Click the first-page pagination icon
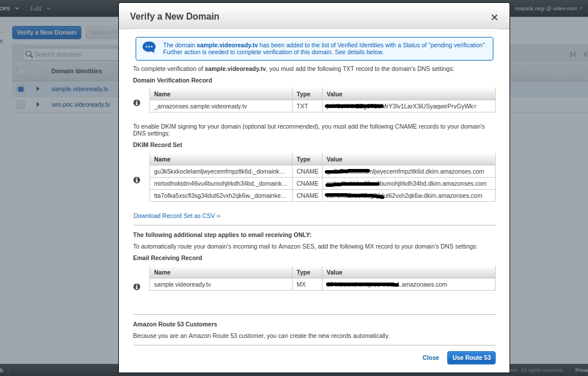 [x=573, y=54]
